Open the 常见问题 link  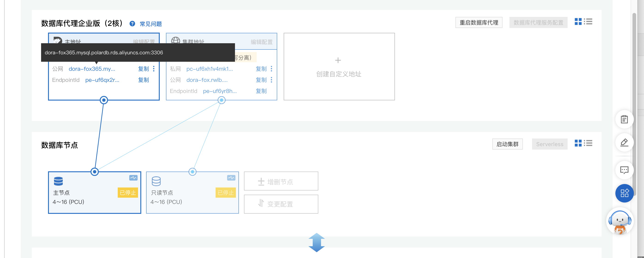151,24
